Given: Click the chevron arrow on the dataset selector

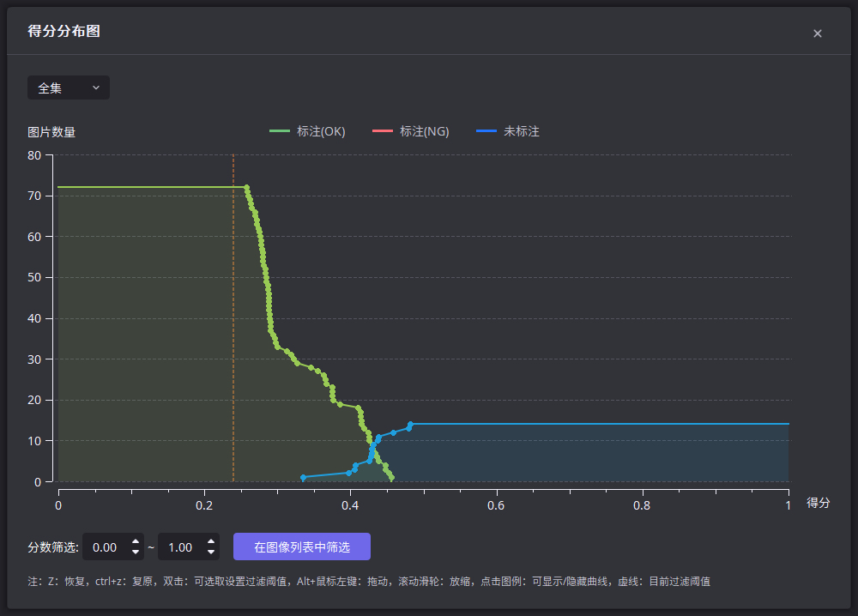Looking at the screenshot, I should tap(96, 87).
